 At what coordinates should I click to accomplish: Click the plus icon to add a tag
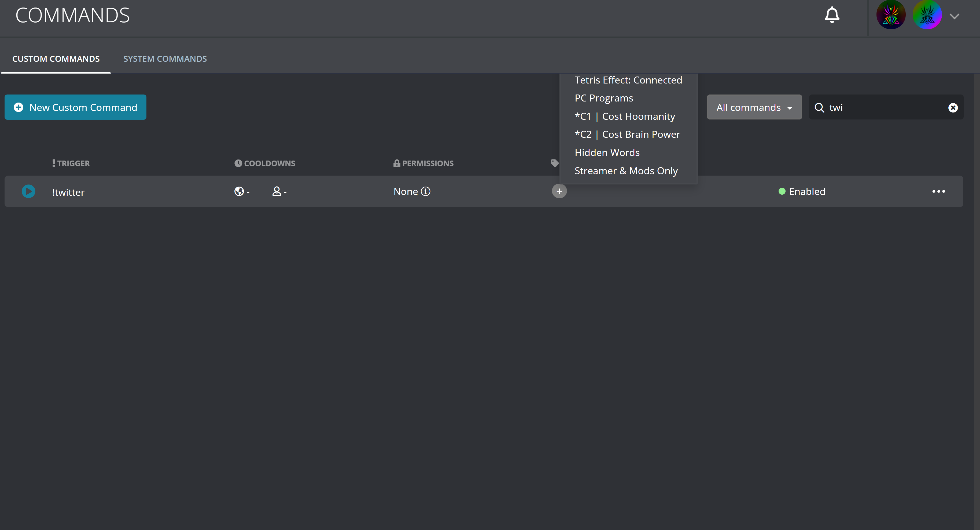[x=559, y=191]
